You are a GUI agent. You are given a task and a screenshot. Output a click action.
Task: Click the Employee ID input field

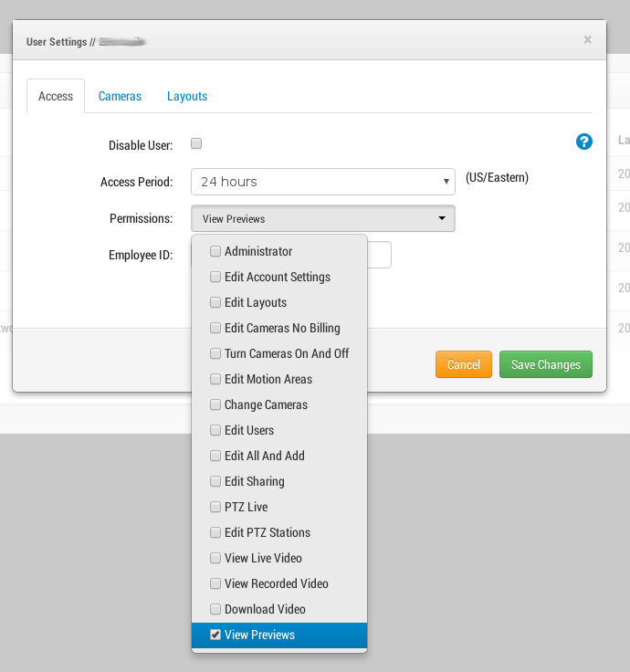pyautogui.click(x=380, y=255)
